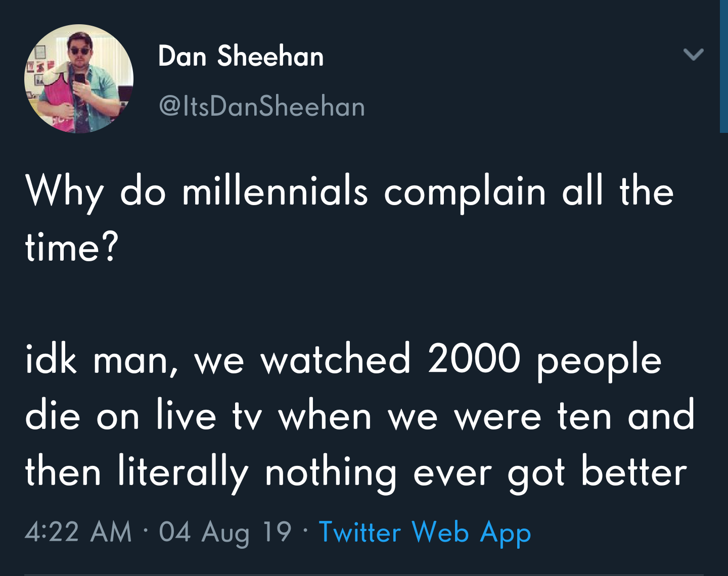Click the word "live" in the tweet
The height and width of the screenshot is (576, 728).
[x=186, y=416]
